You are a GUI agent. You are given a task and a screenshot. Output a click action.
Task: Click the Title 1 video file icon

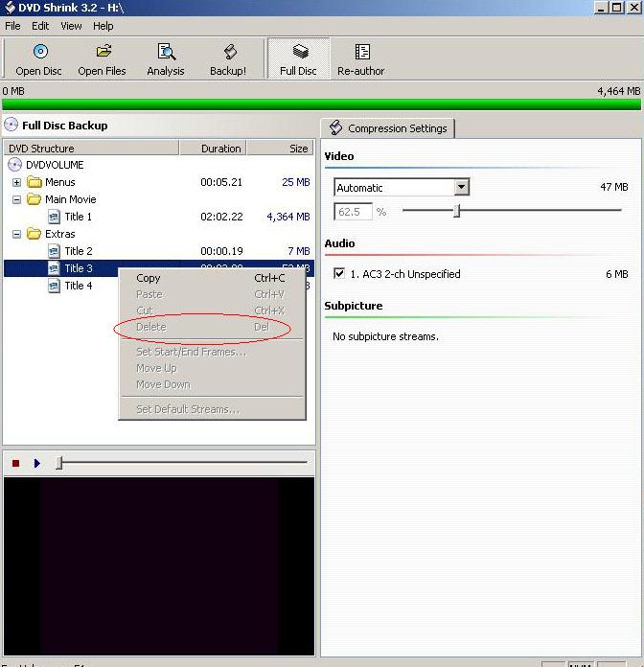[x=54, y=217]
